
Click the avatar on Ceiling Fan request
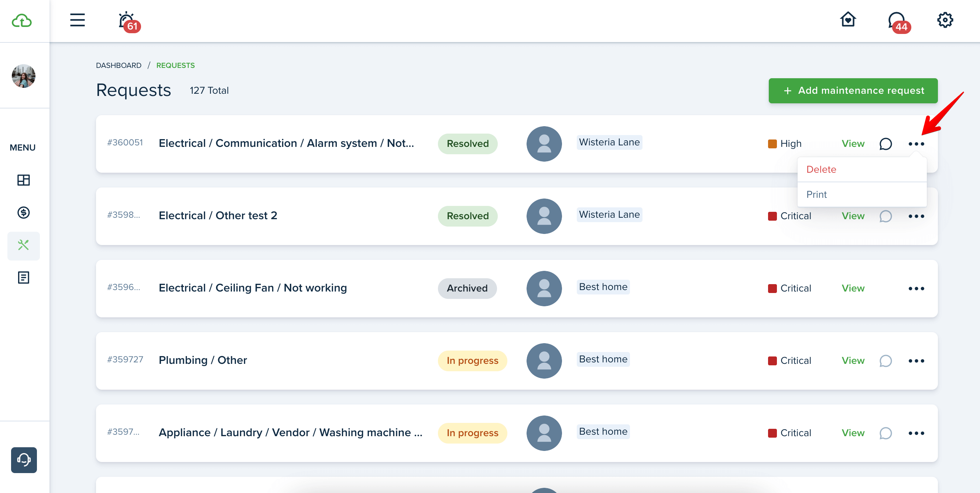coord(544,288)
